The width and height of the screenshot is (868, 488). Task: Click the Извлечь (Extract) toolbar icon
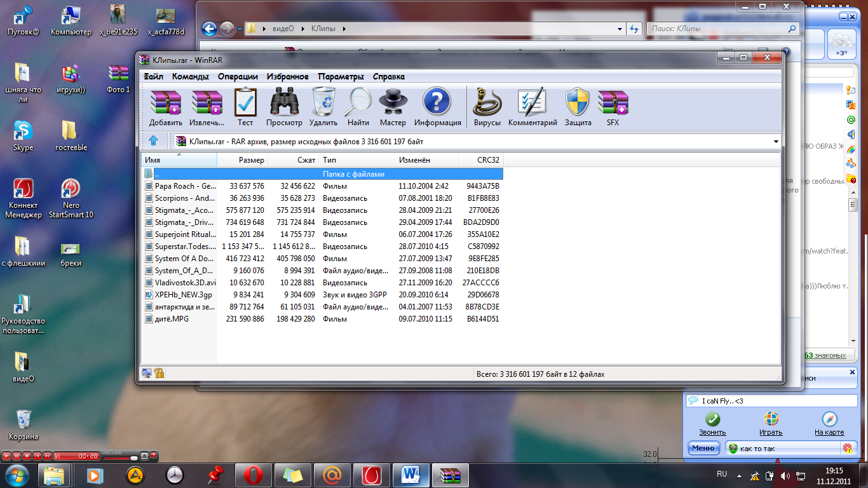click(207, 102)
